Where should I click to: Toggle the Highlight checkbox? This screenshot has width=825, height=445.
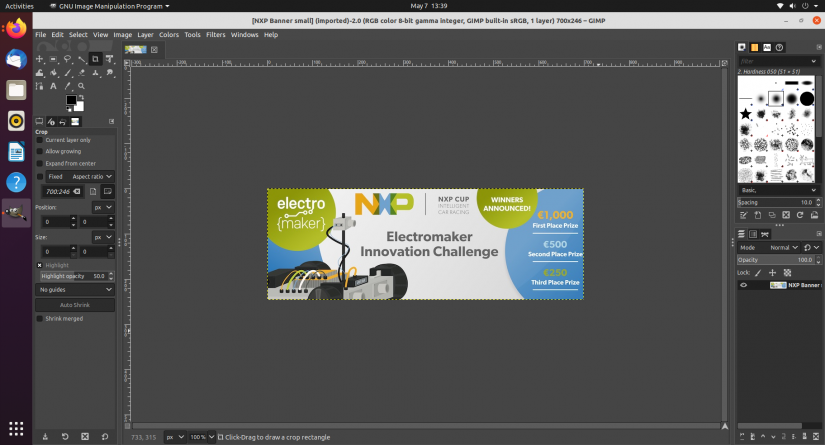[39, 265]
